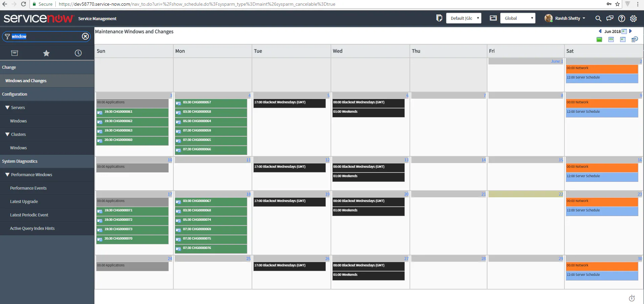Open the Default [Global] update set dropdown
Image resolution: width=644 pixels, height=304 pixels.
click(x=464, y=18)
